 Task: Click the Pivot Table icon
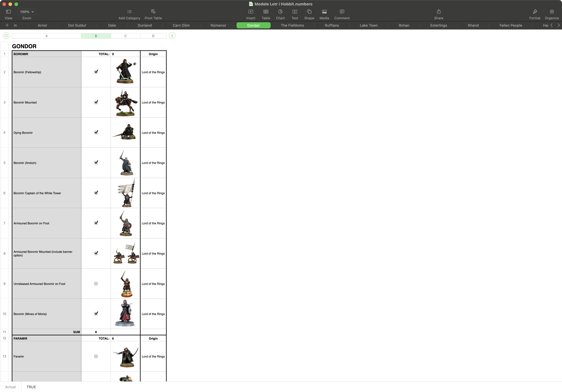click(153, 12)
